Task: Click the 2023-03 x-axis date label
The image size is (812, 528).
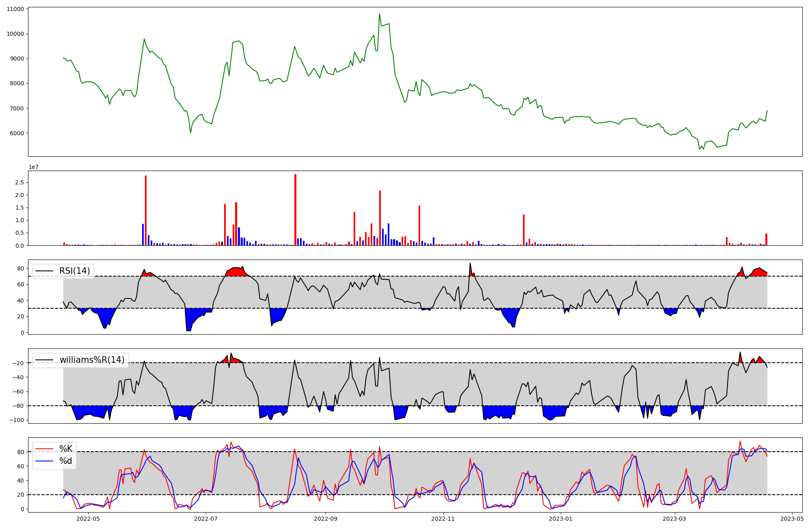Action: (674, 518)
